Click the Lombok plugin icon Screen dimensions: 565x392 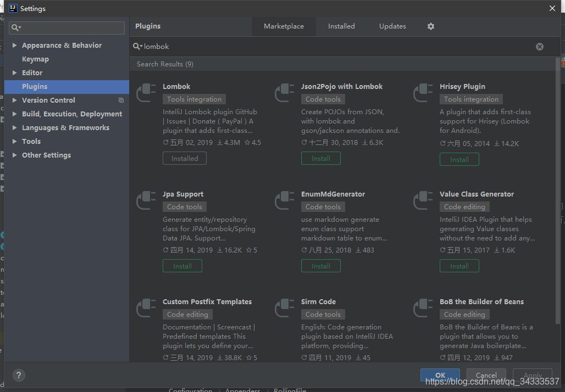(x=146, y=93)
